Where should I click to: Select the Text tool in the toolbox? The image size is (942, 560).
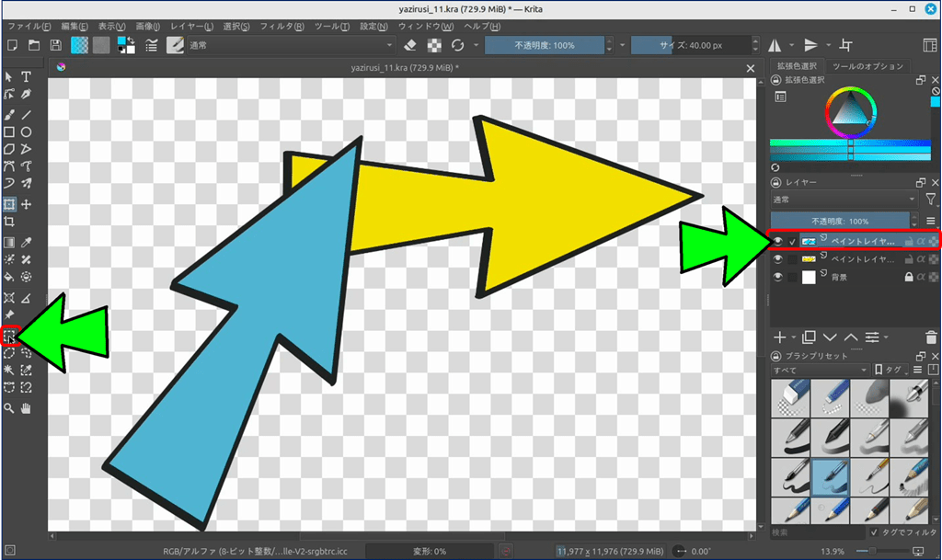tap(27, 77)
